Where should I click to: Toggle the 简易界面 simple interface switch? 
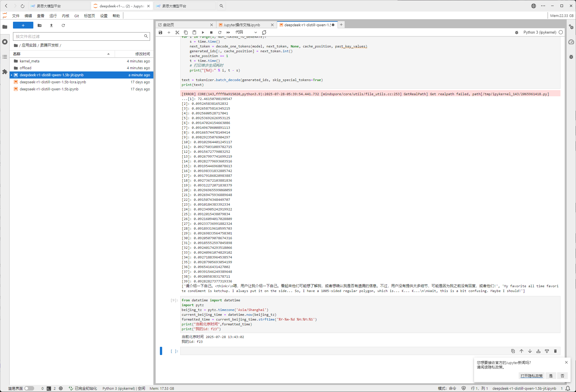point(29,388)
